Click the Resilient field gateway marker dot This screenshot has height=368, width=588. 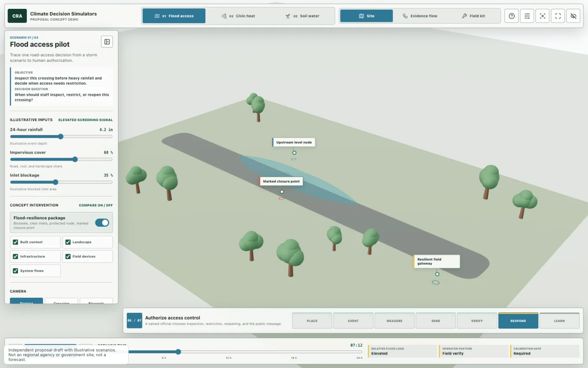(437, 274)
